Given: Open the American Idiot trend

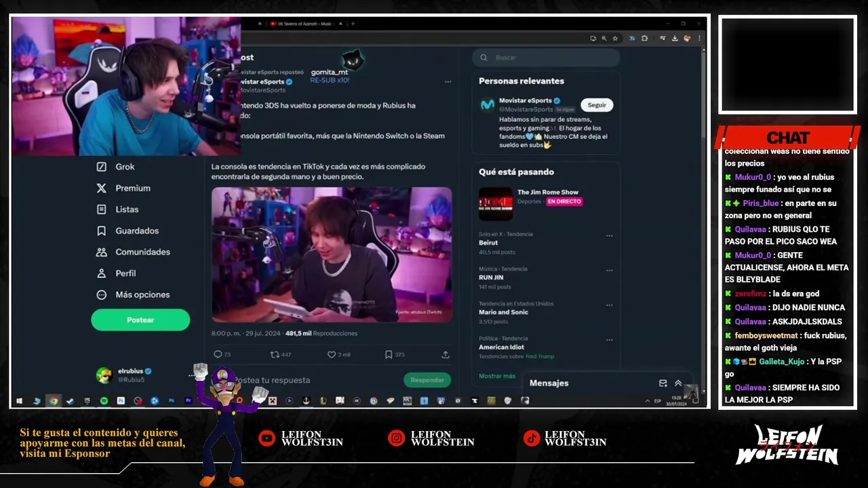Looking at the screenshot, I should [x=502, y=347].
